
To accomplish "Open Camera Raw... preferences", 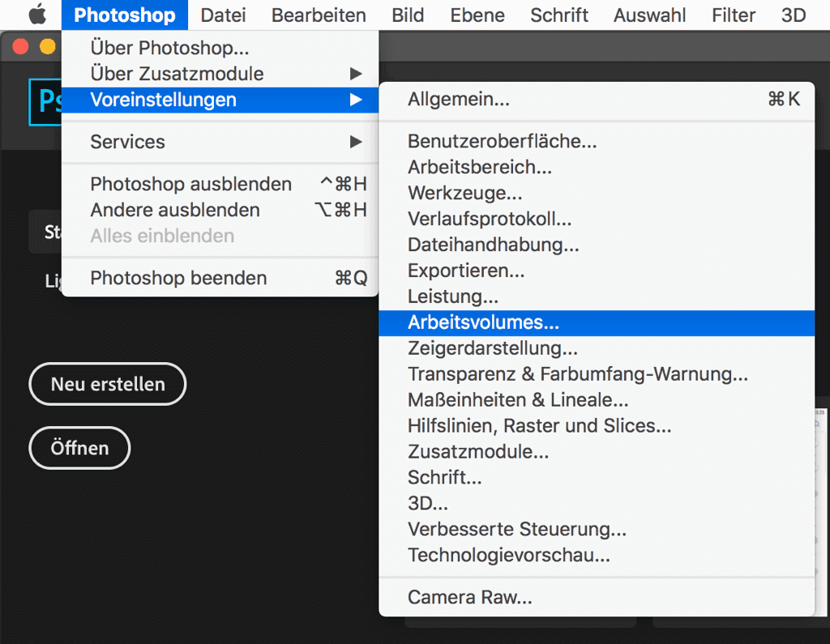I will pos(597,598).
